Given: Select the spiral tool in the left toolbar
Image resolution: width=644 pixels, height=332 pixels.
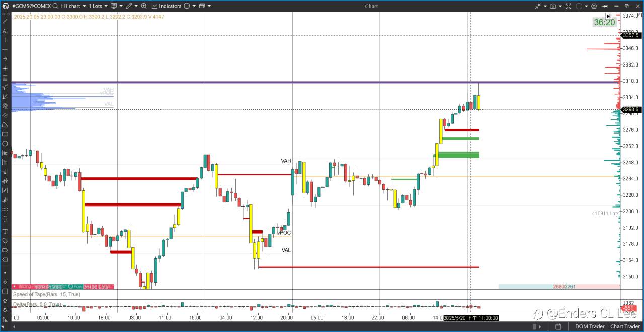Looking at the screenshot, I should click(5, 106).
